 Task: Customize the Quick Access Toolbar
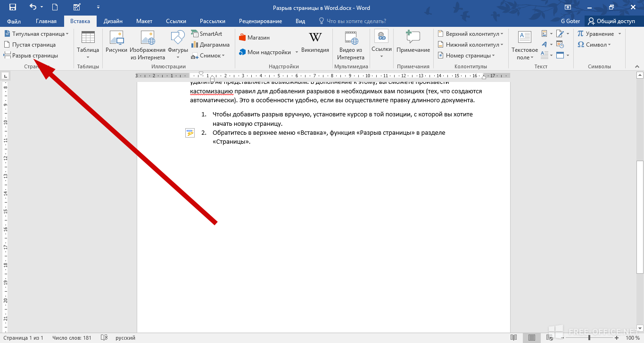pyautogui.click(x=98, y=7)
